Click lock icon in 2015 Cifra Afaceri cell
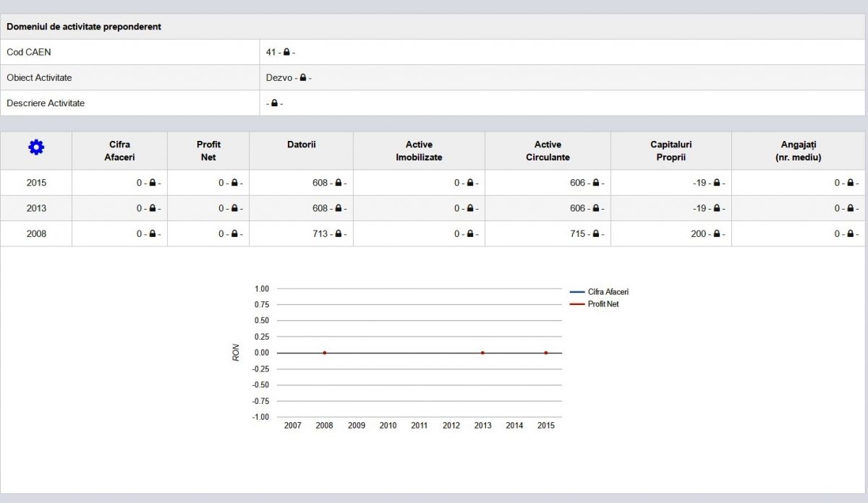The image size is (868, 503). [x=152, y=183]
